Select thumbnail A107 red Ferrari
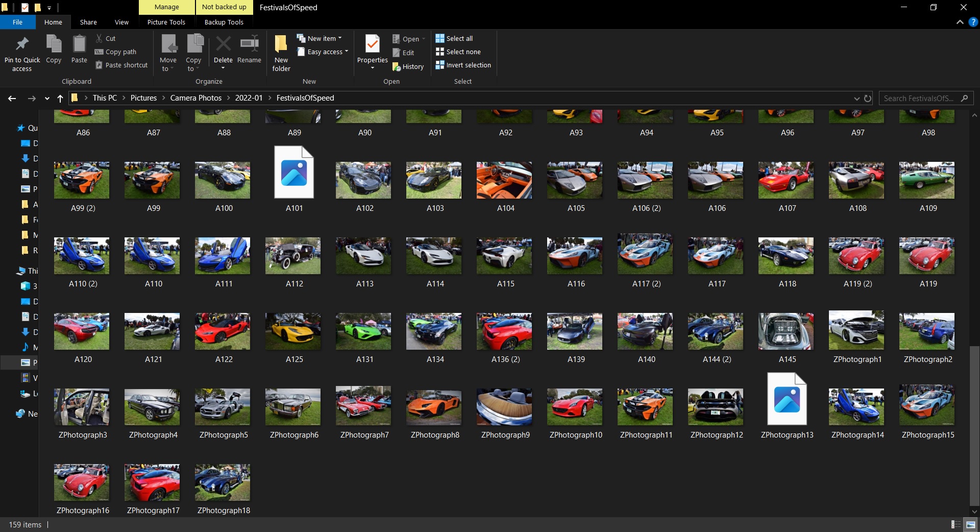 pos(786,180)
